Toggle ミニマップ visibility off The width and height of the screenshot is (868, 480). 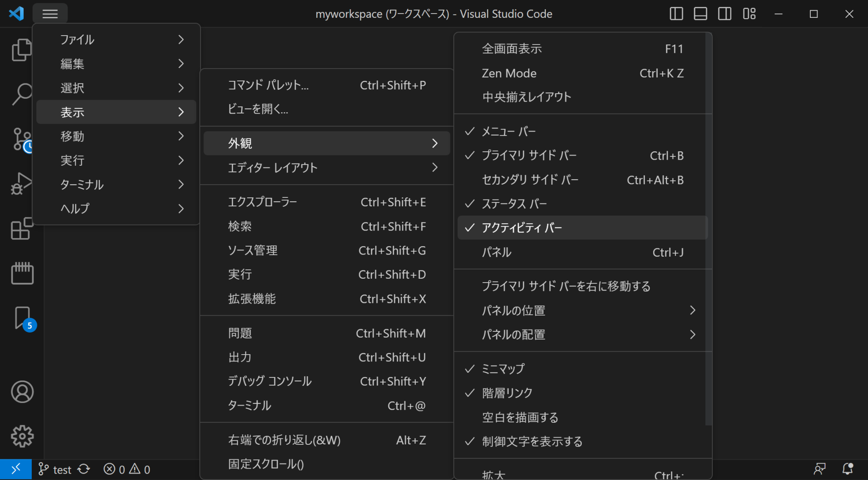coord(503,368)
